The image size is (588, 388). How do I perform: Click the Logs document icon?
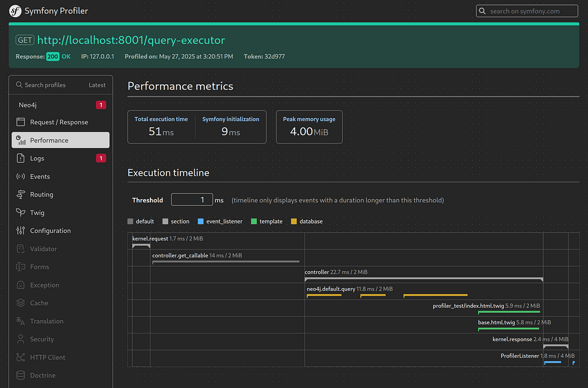21,158
